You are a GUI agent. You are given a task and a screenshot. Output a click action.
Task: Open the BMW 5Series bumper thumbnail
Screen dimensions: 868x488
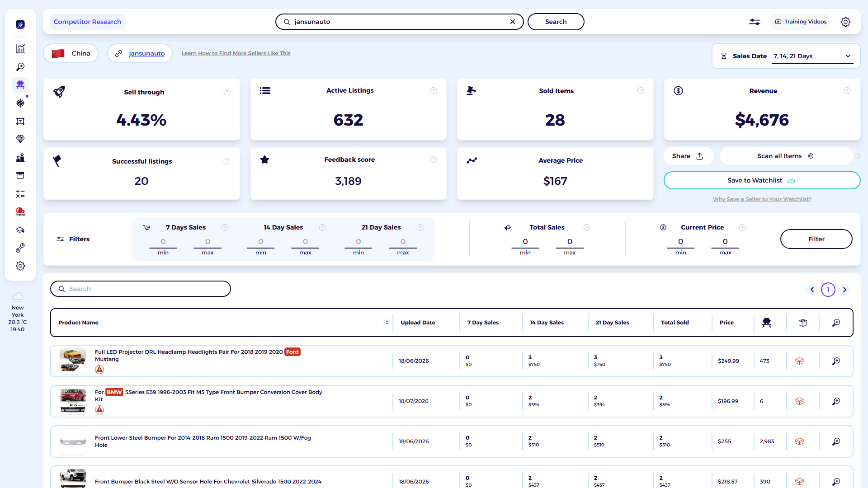(x=73, y=401)
